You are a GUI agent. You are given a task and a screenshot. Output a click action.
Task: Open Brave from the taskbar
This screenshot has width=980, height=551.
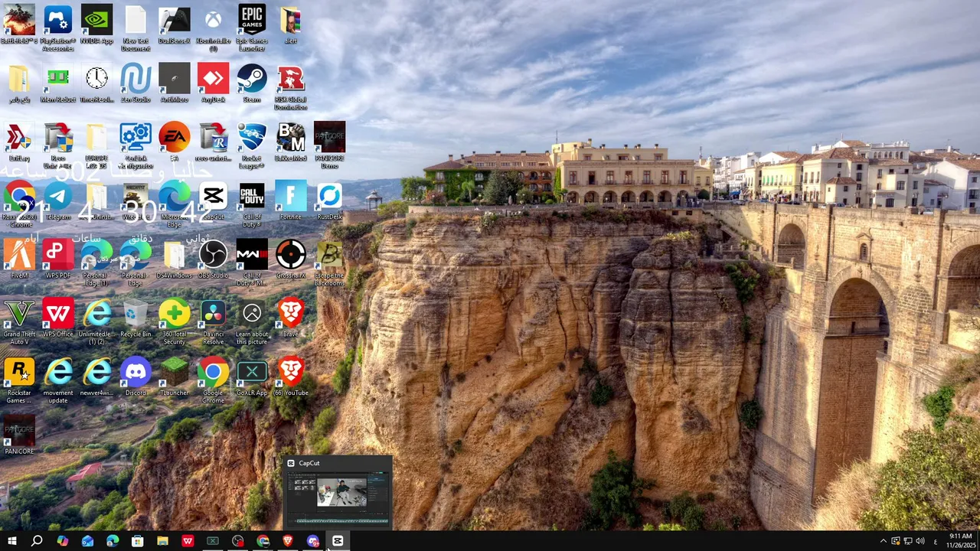[288, 541]
